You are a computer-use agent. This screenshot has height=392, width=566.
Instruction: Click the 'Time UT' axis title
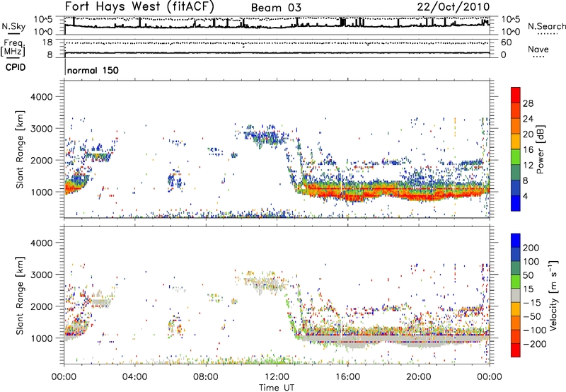tap(277, 388)
